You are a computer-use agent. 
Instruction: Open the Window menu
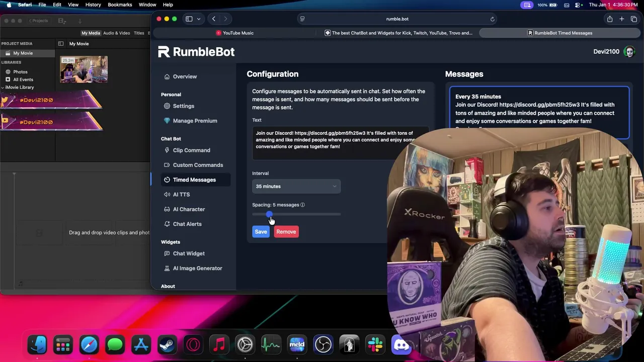tap(147, 5)
